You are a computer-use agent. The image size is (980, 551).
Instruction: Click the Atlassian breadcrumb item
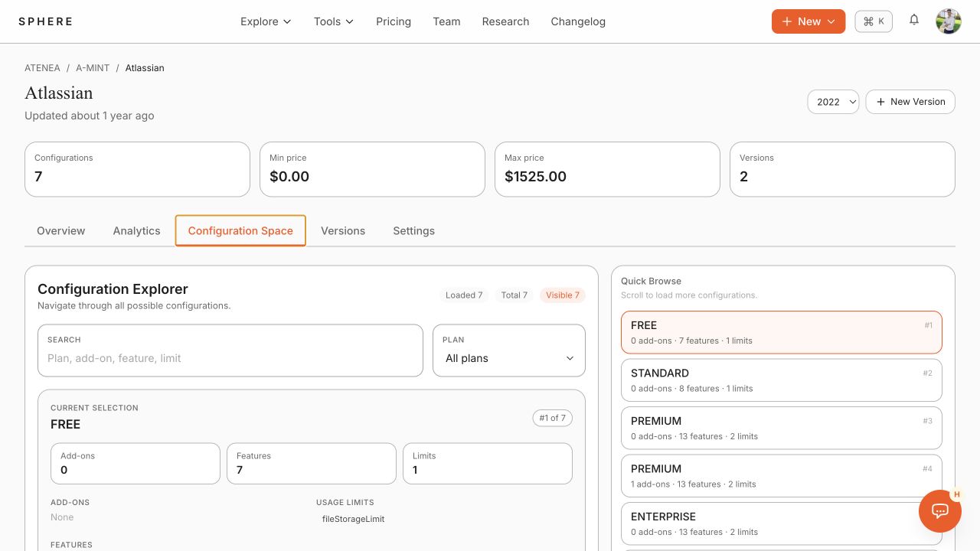(x=145, y=68)
